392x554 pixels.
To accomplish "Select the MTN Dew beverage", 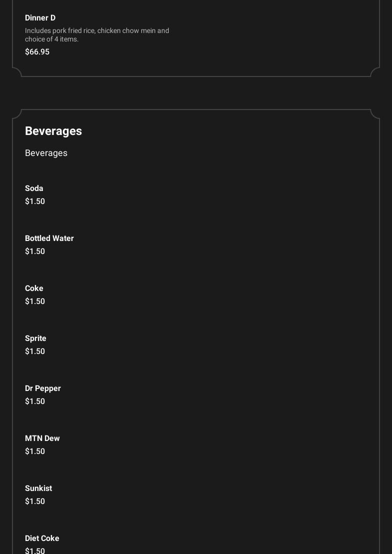I will point(42,438).
